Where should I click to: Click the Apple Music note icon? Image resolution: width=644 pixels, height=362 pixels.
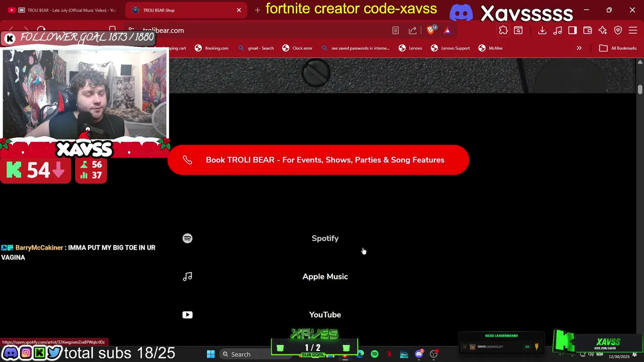[x=187, y=277]
